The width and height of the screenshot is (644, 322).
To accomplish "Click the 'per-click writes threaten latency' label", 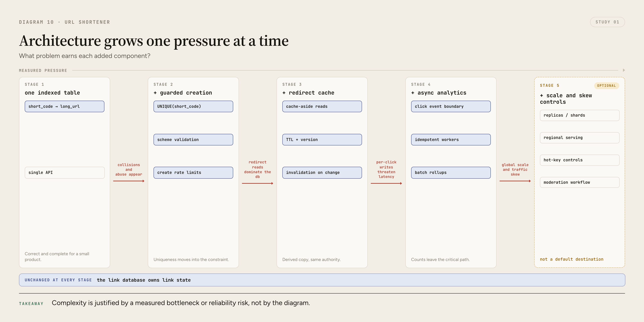I will [386, 169].
